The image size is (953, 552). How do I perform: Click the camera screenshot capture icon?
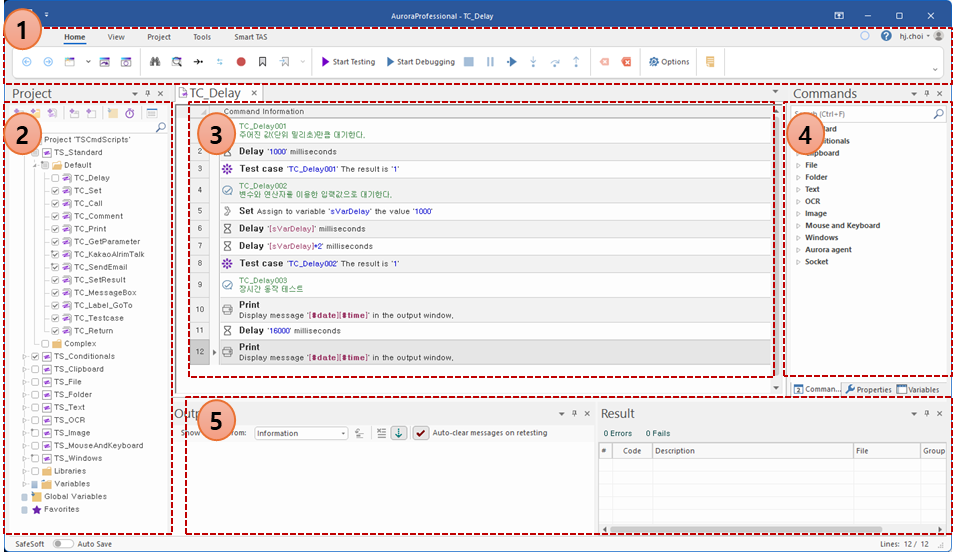point(126,62)
